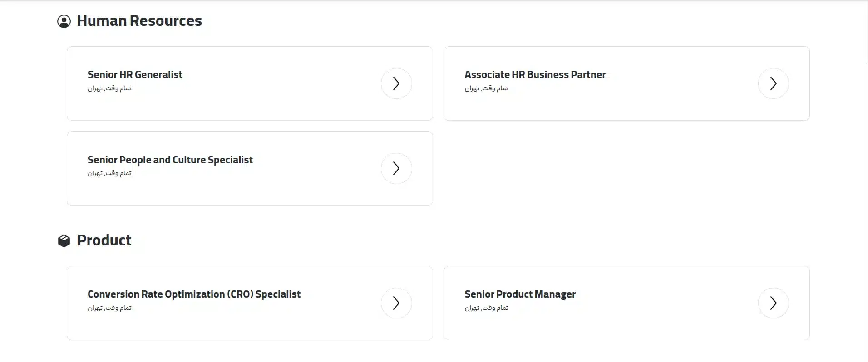Open Senior HR Generalist via arrow button
The image size is (868, 362).
pos(396,83)
